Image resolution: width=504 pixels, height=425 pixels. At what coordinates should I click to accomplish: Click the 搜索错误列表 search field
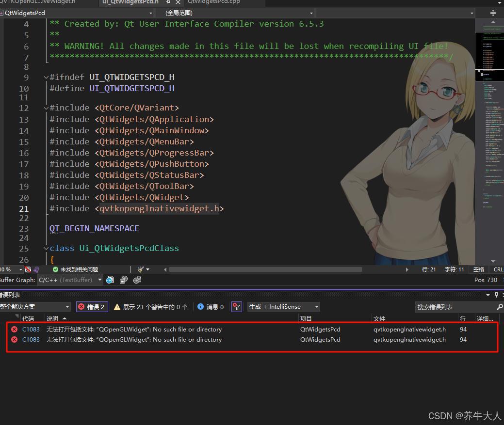455,307
